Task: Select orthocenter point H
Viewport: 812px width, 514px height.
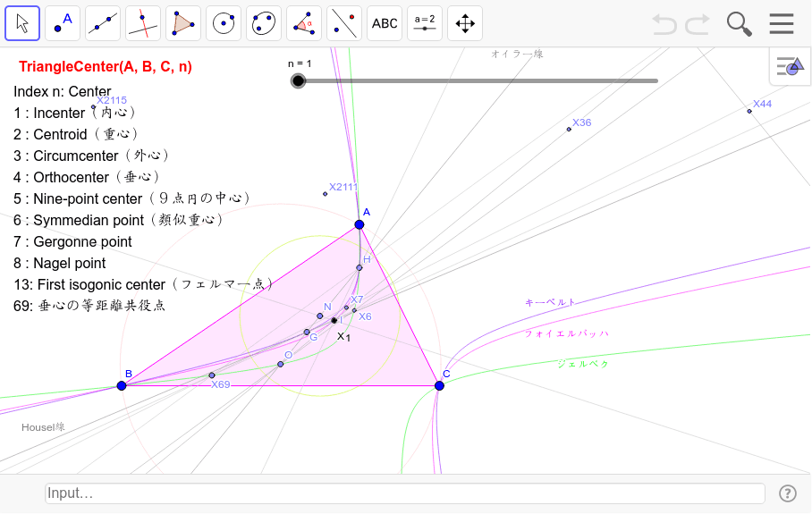Action: (x=359, y=267)
